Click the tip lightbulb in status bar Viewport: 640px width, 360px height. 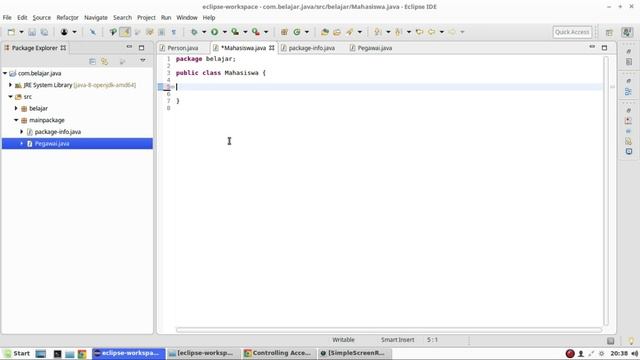tap(631, 340)
